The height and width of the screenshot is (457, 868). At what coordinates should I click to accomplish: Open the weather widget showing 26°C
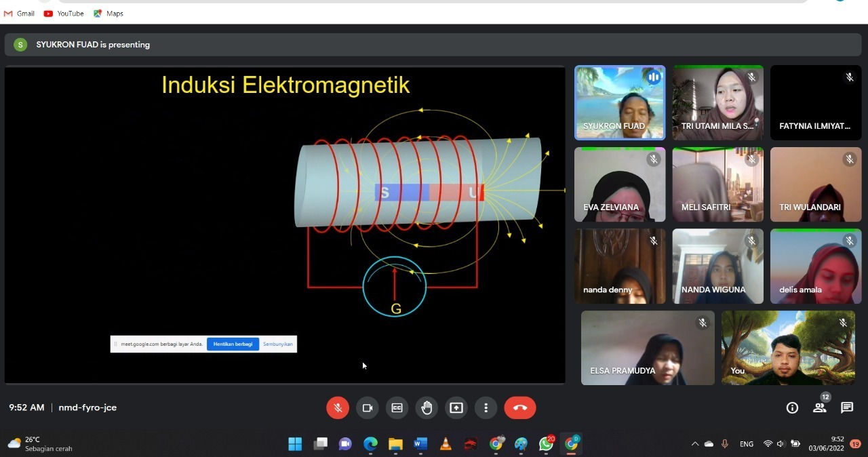pos(41,444)
